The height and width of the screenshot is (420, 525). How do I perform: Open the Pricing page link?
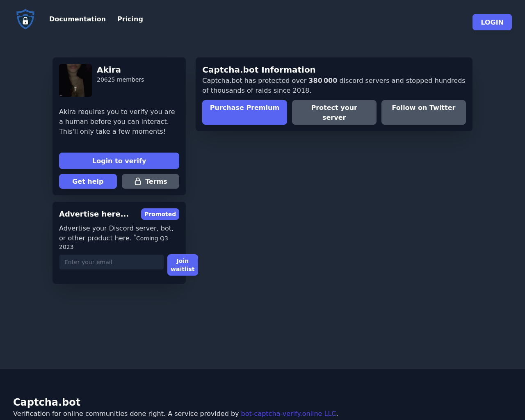[130, 19]
